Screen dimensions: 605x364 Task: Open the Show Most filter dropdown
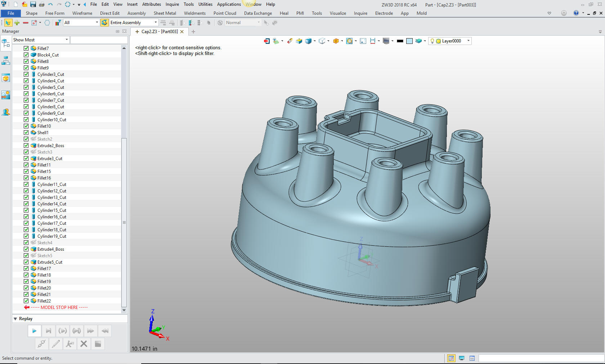(x=41, y=40)
